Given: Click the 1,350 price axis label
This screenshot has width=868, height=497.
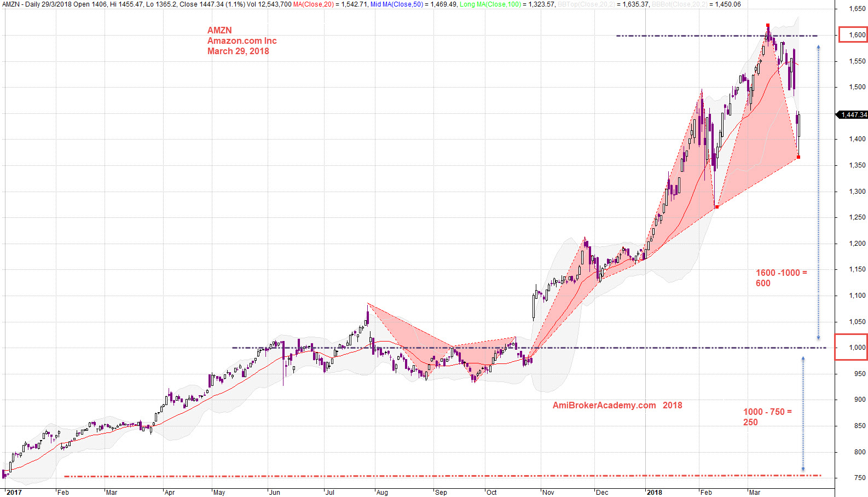Looking at the screenshot, I should 857,165.
